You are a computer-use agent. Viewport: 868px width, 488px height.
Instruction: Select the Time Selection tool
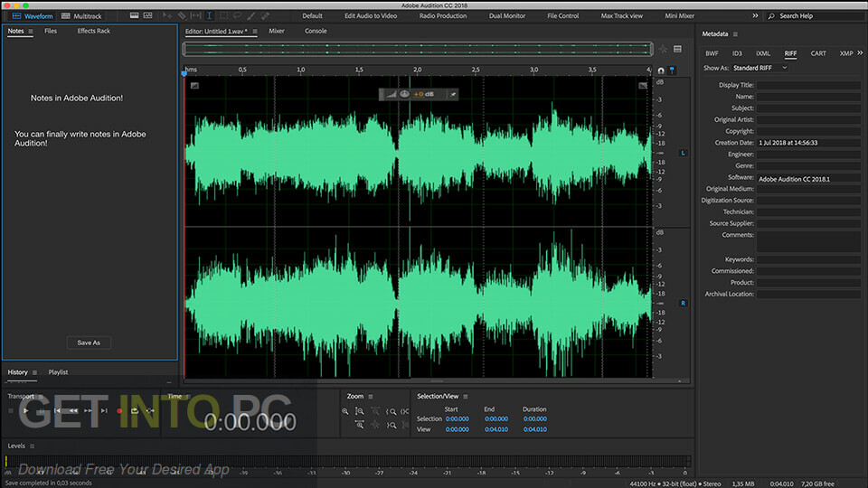point(209,16)
